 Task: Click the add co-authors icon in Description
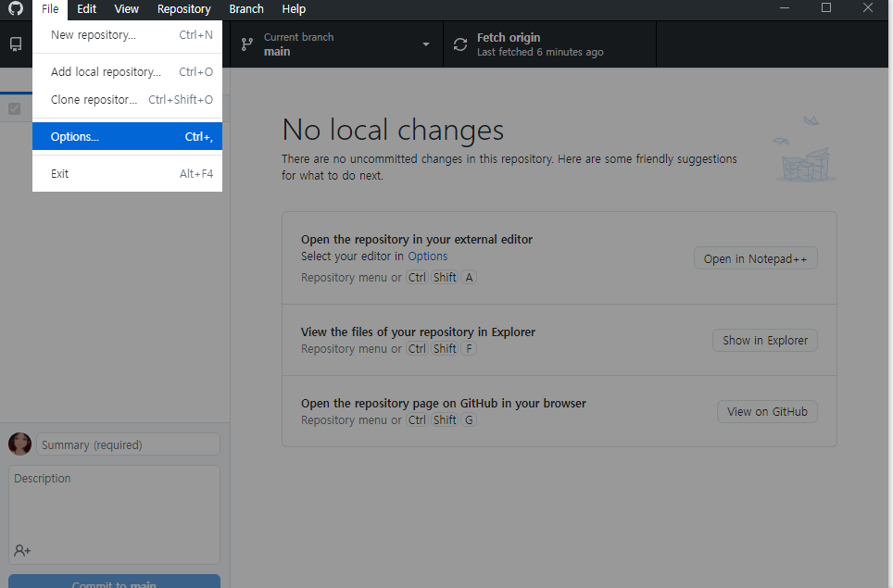22,550
